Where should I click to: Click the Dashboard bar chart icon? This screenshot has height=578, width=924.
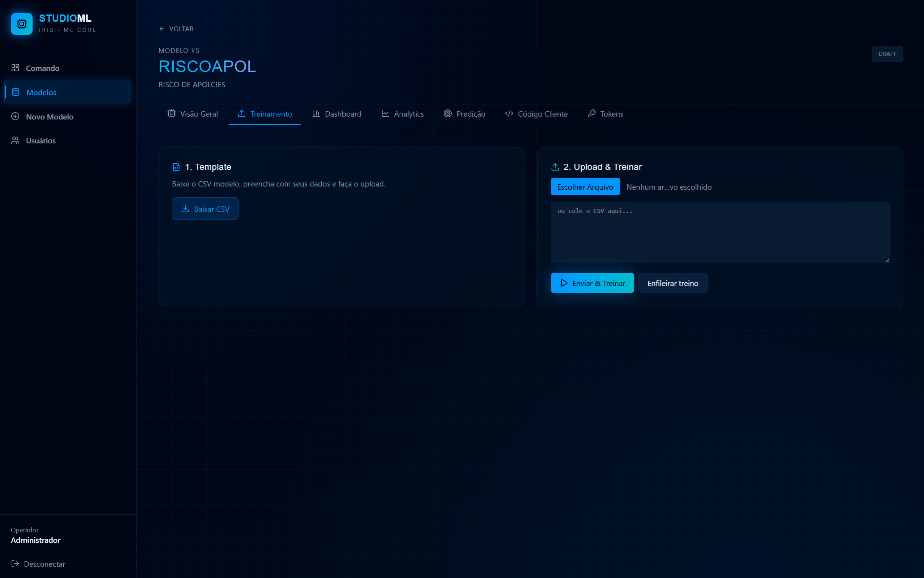tap(316, 114)
